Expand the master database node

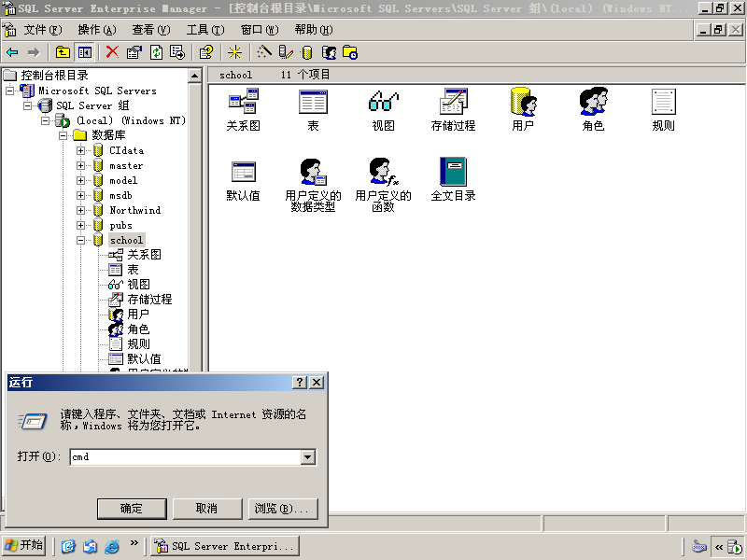click(80, 166)
